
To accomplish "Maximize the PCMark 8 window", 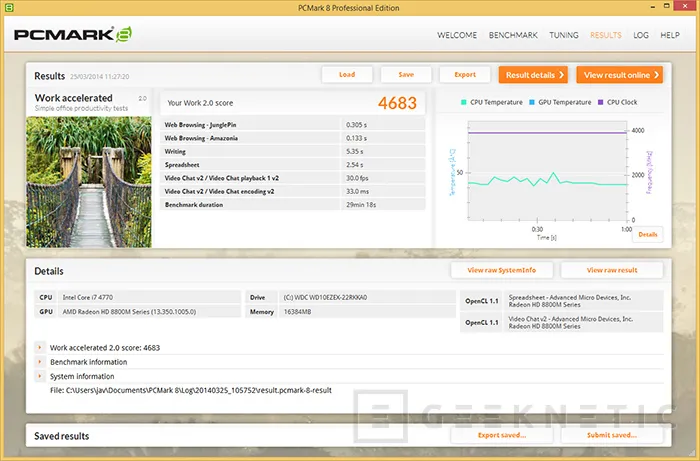I will click(x=667, y=6).
